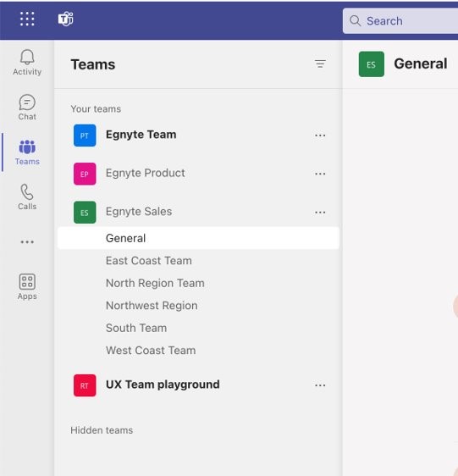Image resolution: width=458 pixels, height=476 pixels.
Task: Open more options for Egnyte Sales
Action: [x=320, y=213]
